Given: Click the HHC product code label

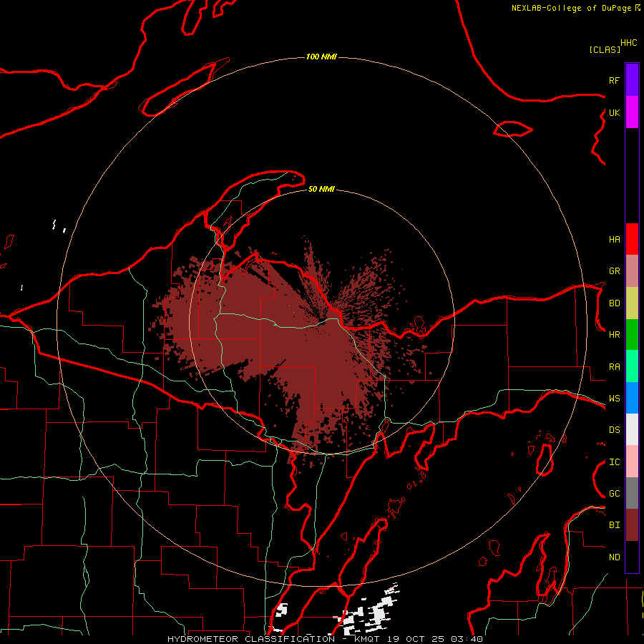Looking at the screenshot, I should (x=628, y=43).
